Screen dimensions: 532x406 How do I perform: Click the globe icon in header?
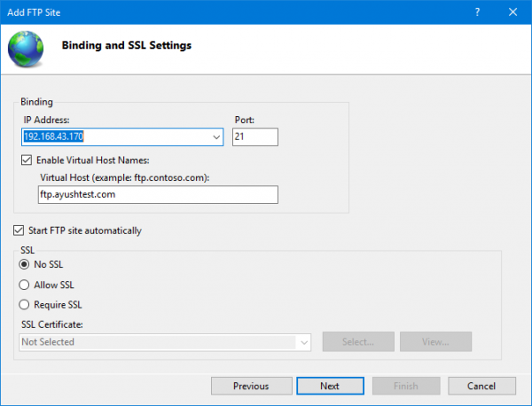(25, 49)
